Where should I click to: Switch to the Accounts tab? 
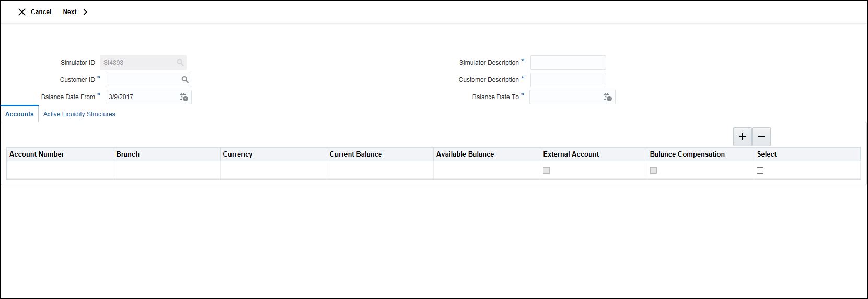[19, 114]
